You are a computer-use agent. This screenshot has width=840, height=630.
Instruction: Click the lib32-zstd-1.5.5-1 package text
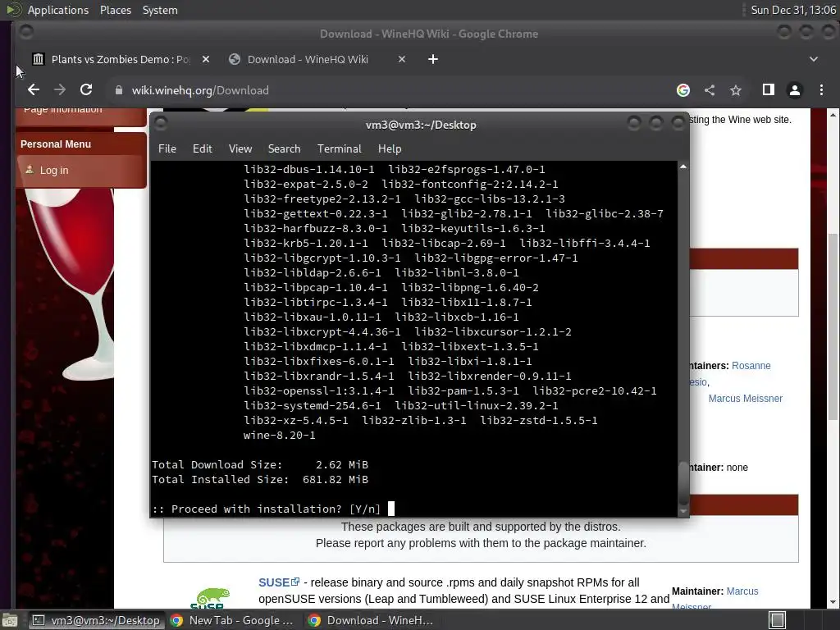(x=538, y=421)
